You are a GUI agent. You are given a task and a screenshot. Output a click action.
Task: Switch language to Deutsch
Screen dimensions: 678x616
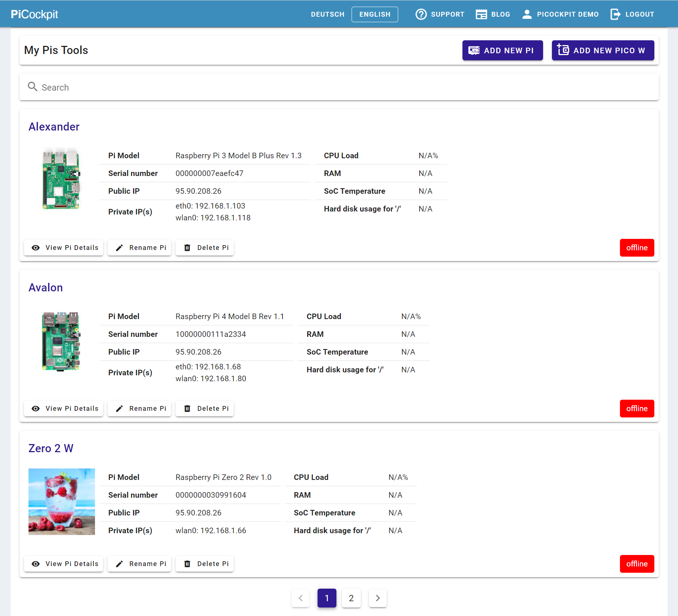328,14
